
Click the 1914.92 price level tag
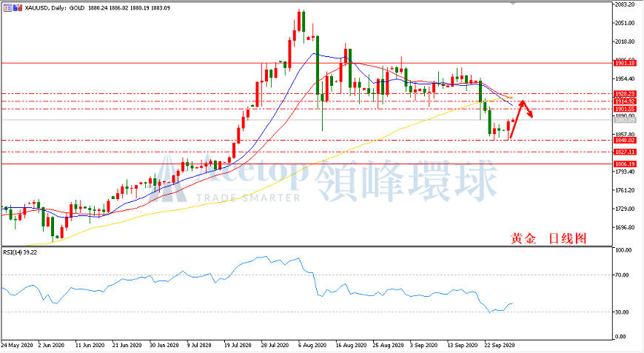point(625,101)
